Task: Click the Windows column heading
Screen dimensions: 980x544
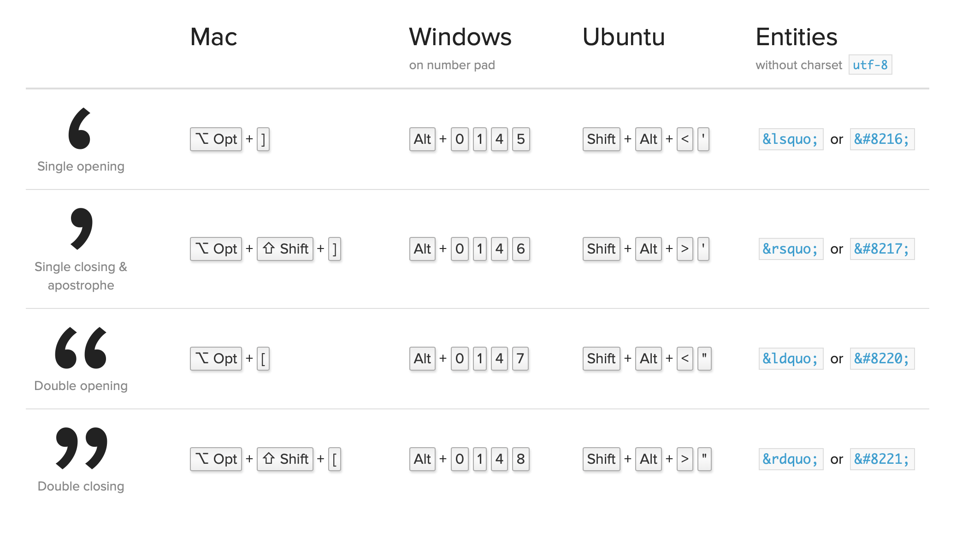Action: click(x=460, y=37)
